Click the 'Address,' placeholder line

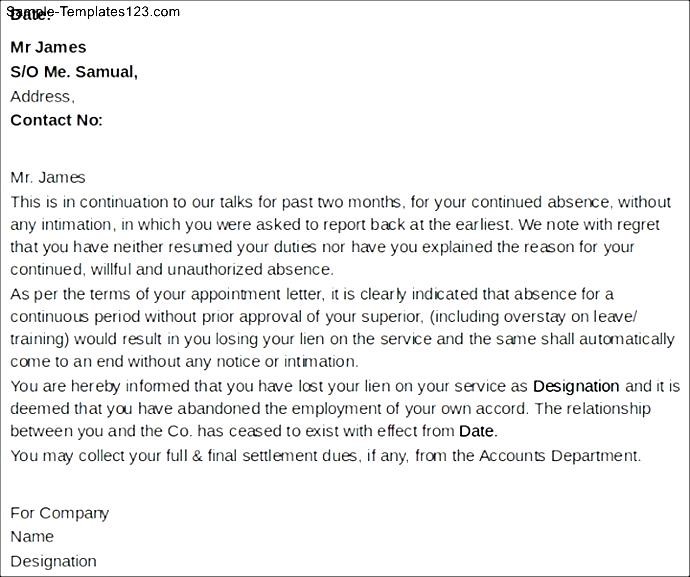point(42,96)
